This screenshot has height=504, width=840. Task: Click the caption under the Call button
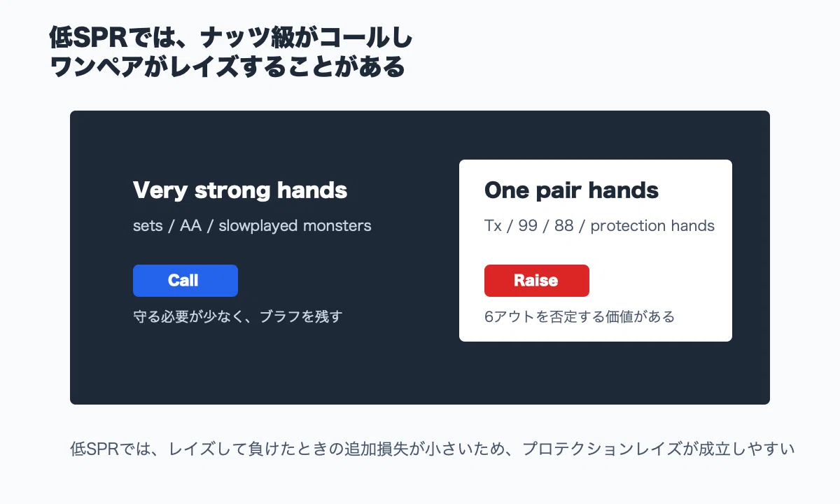click(238, 316)
